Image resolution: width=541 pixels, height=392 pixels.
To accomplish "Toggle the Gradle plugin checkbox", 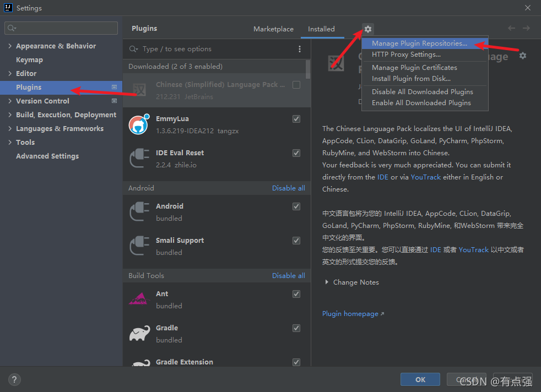I will click(x=296, y=328).
